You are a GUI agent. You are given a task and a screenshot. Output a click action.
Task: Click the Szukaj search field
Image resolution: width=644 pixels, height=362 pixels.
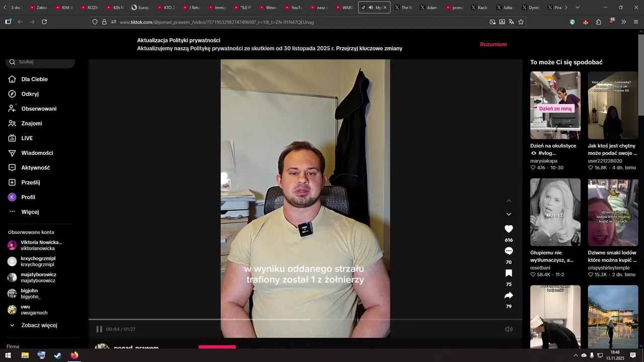click(41, 62)
